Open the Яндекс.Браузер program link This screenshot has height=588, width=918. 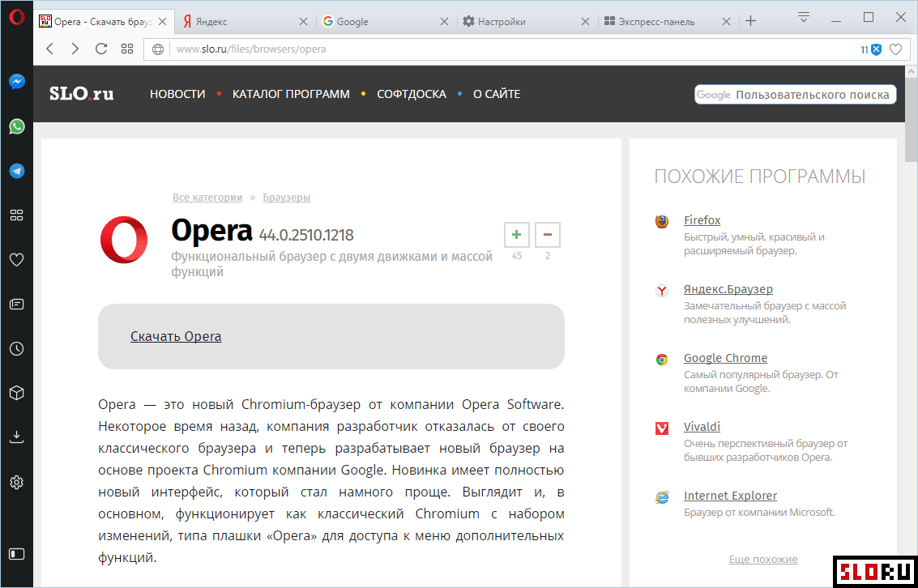tap(728, 290)
